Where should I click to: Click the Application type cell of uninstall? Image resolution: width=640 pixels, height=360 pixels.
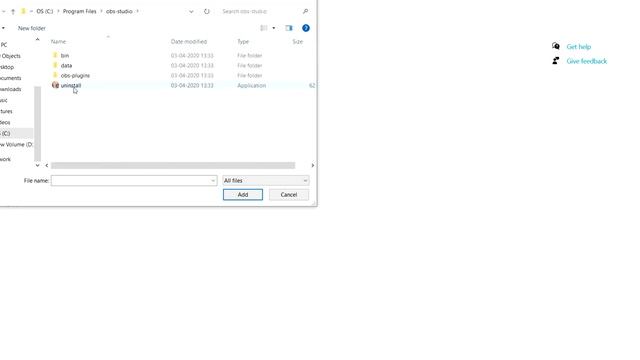[x=251, y=85]
